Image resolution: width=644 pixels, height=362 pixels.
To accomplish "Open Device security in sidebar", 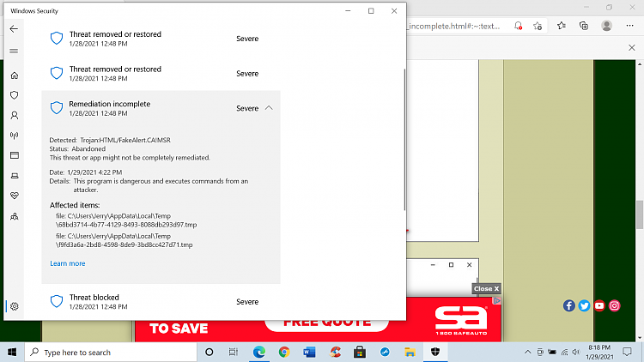I will [x=15, y=176].
